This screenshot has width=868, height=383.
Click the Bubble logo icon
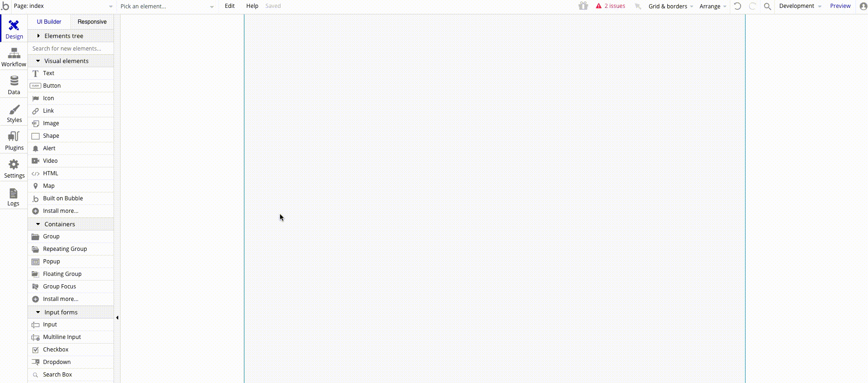tap(5, 6)
